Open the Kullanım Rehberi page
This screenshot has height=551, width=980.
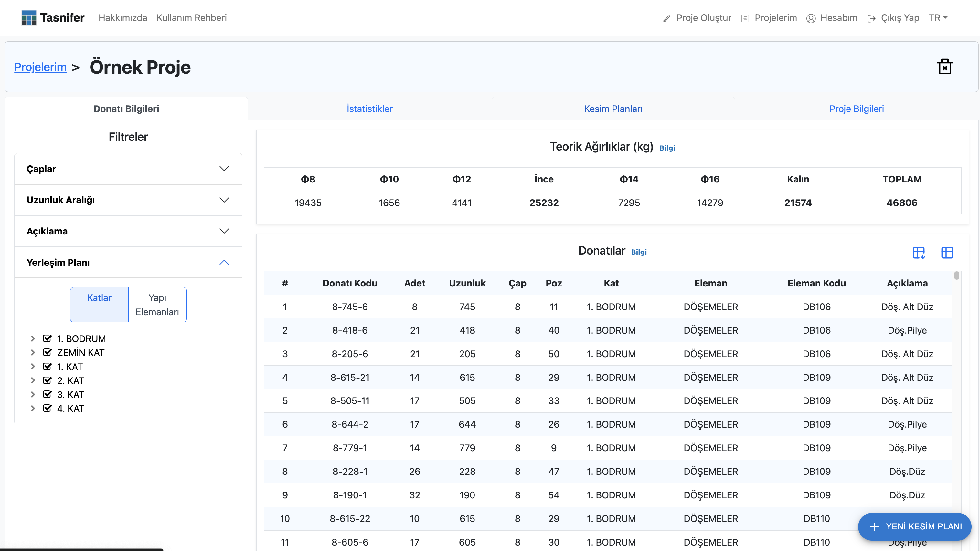[x=191, y=18]
